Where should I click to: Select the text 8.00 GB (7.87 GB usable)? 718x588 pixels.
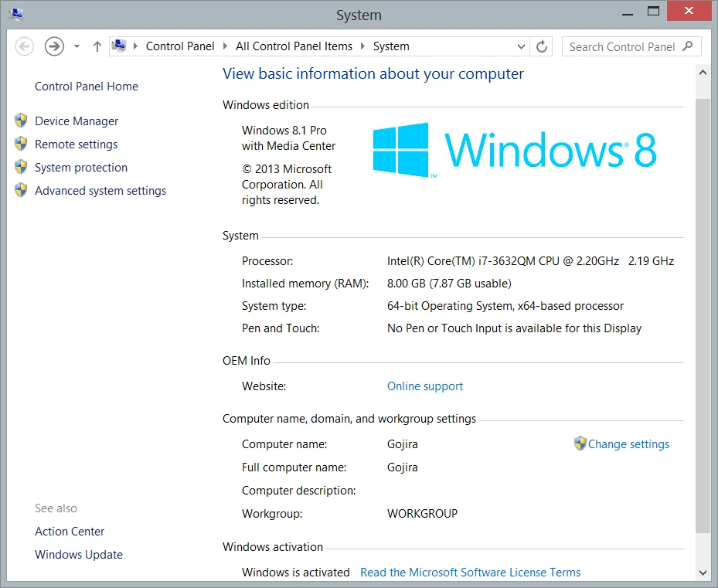[449, 284]
